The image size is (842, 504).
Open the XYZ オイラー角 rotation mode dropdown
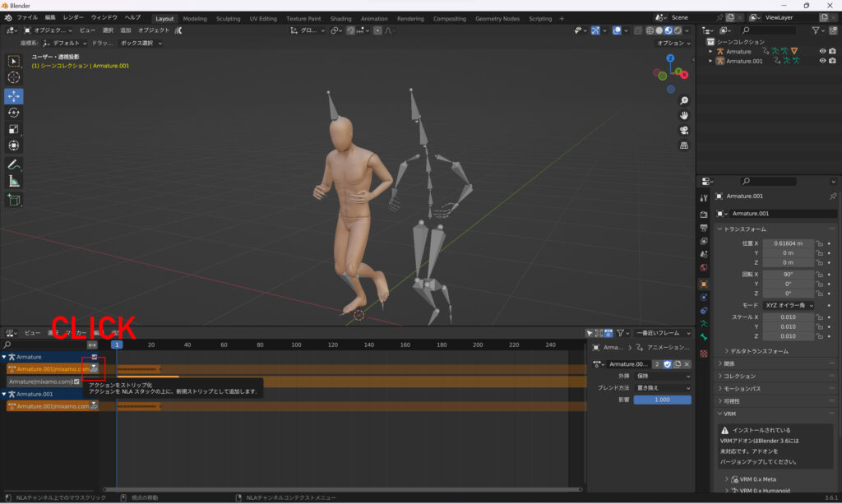coord(788,305)
